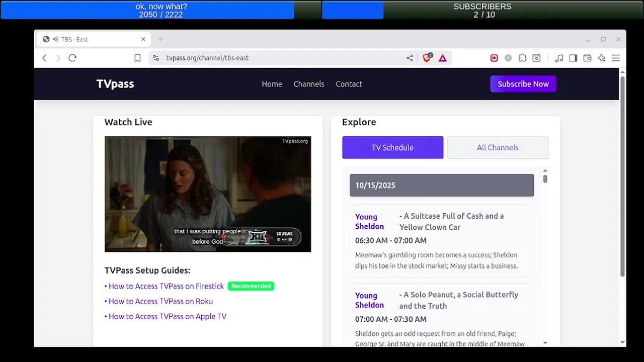Open site settings icon beside the URL

coord(156,58)
